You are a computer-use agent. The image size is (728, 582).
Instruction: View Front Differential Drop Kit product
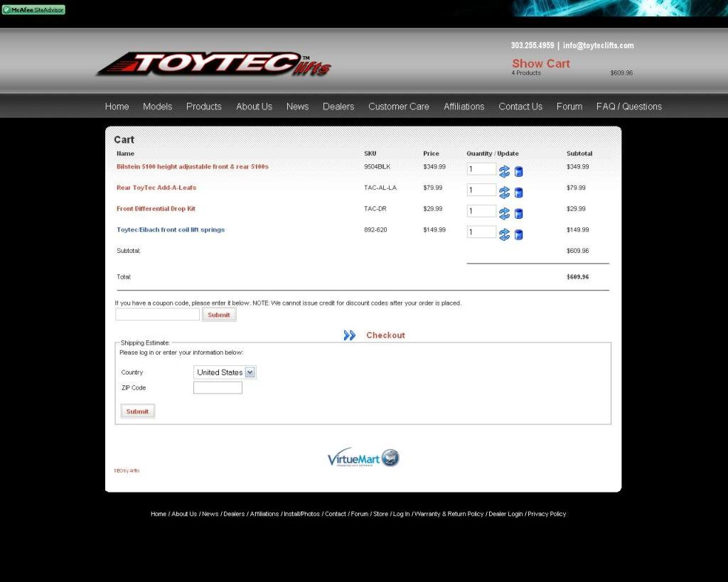156,208
